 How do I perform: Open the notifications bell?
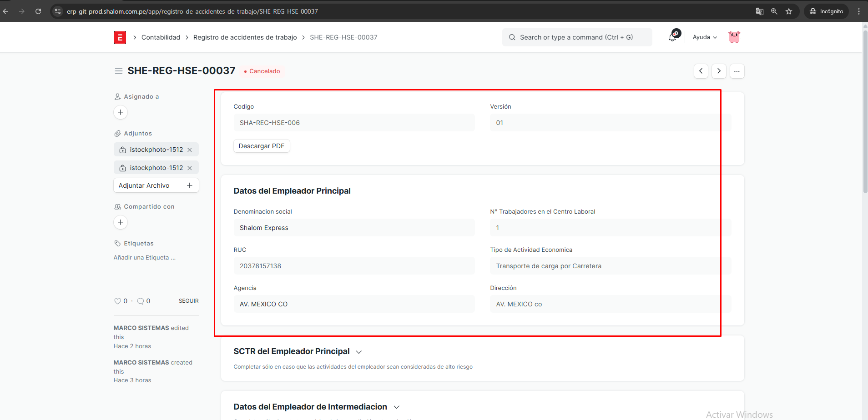pyautogui.click(x=672, y=37)
